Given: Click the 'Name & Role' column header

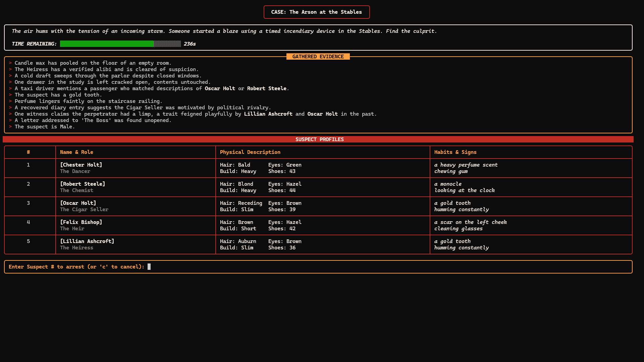Looking at the screenshot, I should click(x=76, y=152).
